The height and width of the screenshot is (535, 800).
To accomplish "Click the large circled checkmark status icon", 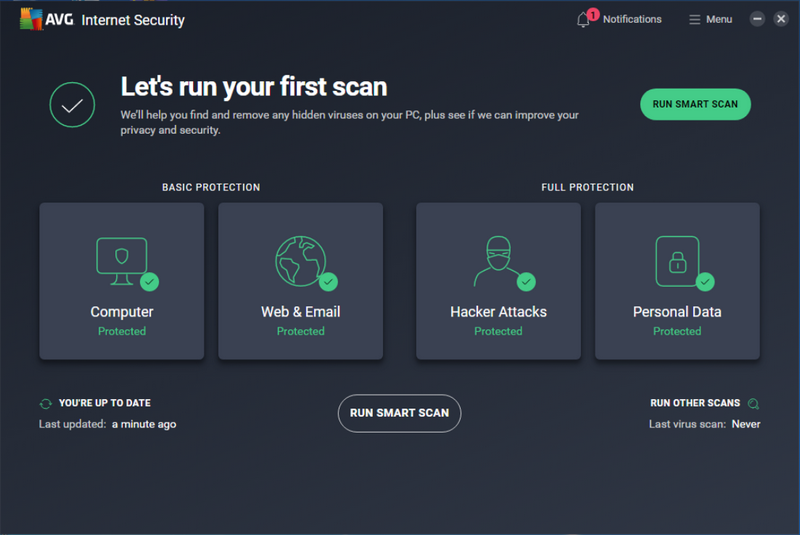I will pos(72,105).
